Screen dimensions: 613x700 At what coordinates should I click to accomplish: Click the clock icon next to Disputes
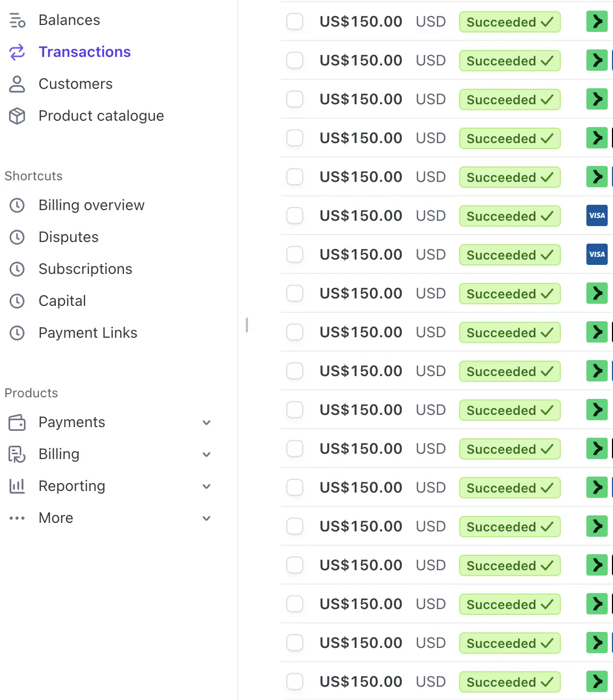pos(17,237)
